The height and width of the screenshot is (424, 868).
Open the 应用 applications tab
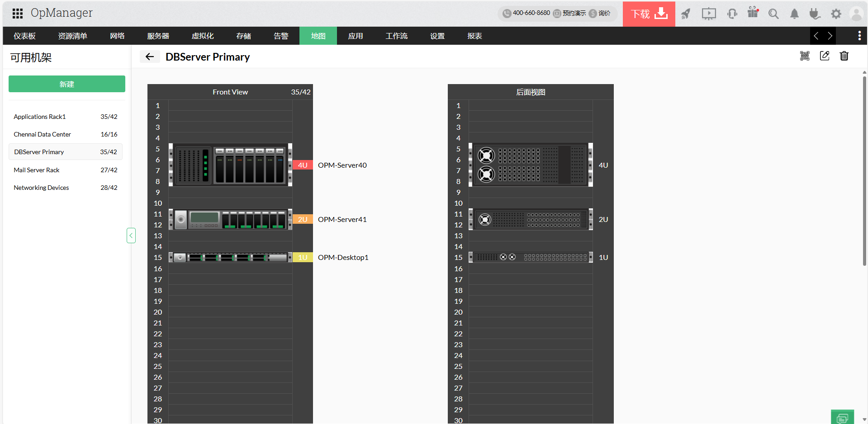tap(356, 36)
